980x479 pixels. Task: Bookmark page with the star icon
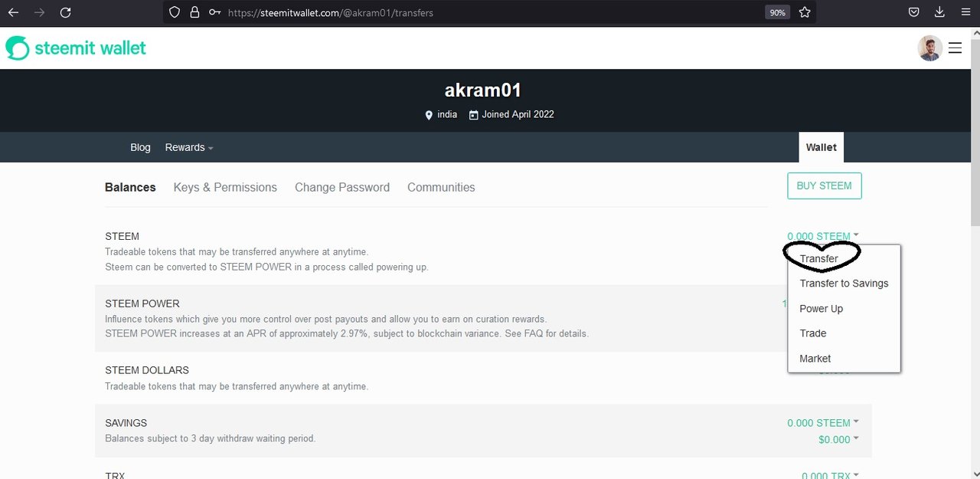pos(805,12)
